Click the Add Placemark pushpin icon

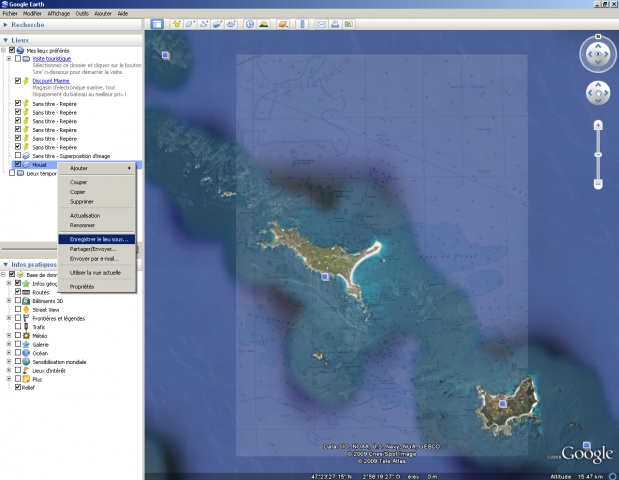[176, 24]
